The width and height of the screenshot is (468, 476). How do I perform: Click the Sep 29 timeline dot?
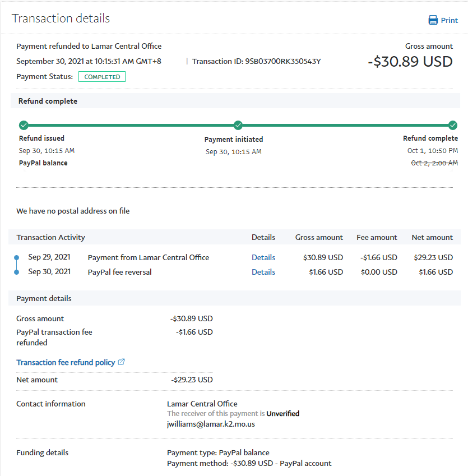tap(16, 258)
